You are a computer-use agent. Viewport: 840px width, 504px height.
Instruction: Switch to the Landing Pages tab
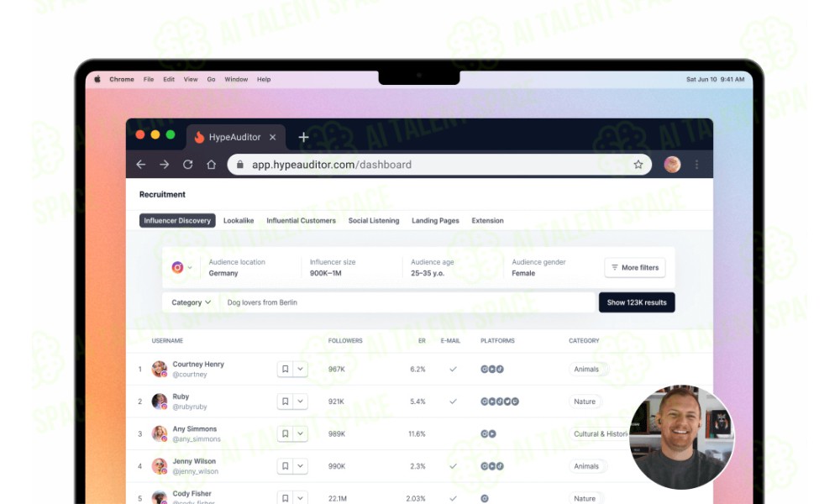(435, 221)
